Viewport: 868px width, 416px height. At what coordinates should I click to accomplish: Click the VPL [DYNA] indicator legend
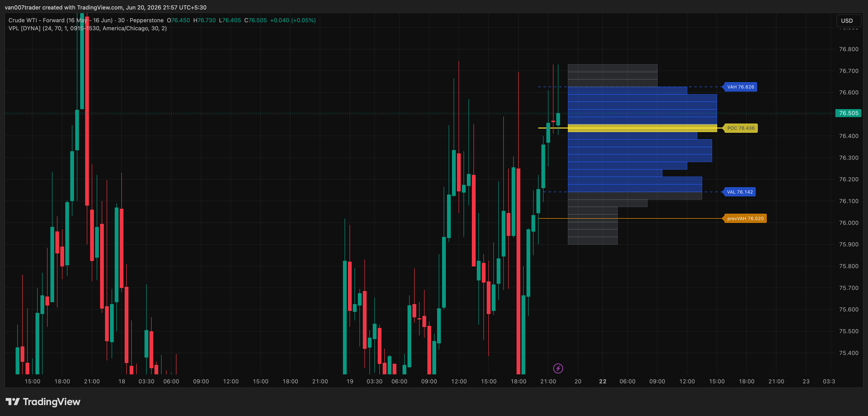(x=88, y=28)
